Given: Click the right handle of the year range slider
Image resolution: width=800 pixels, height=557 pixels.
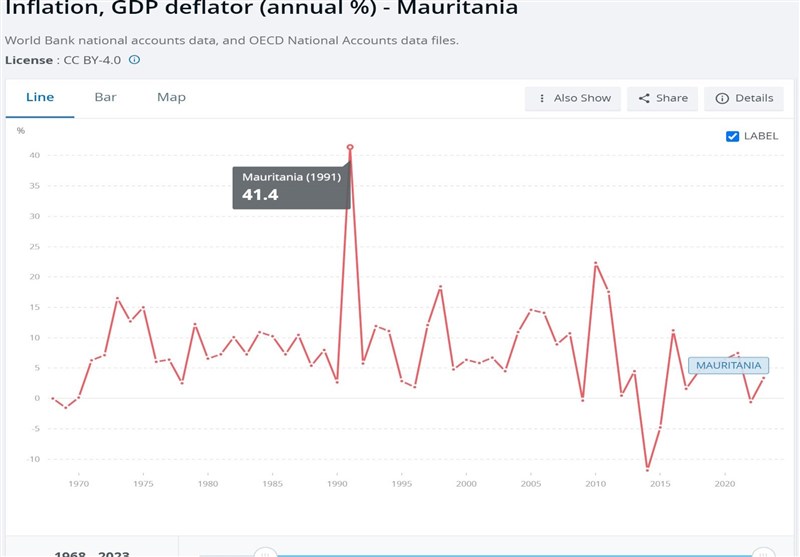Looking at the screenshot, I should tap(763, 552).
